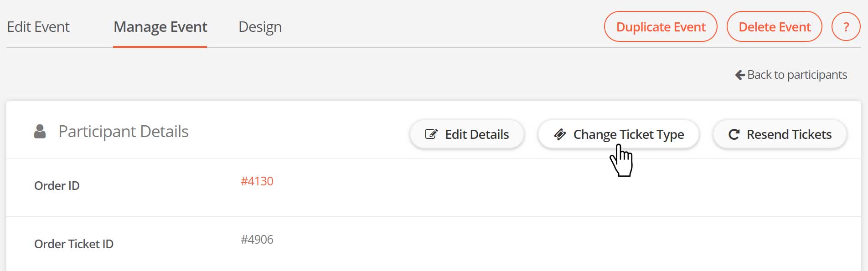Open help via the question mark button
This screenshot has width=868, height=271.
(x=846, y=27)
